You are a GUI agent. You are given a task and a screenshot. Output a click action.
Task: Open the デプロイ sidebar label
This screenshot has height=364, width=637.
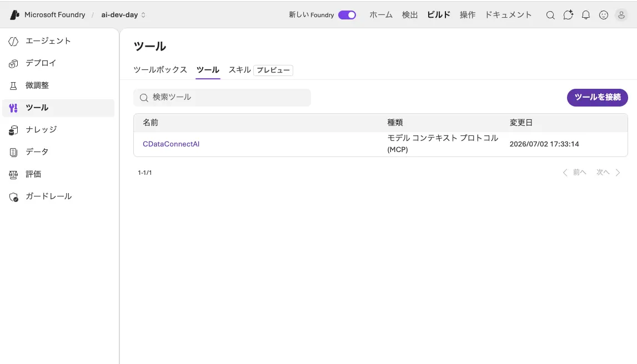tap(41, 63)
